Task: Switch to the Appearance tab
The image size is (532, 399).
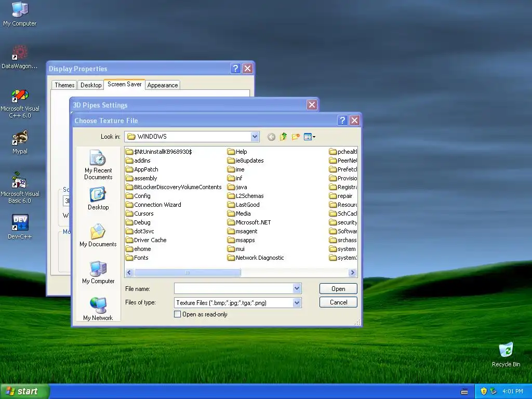Action: [x=163, y=85]
